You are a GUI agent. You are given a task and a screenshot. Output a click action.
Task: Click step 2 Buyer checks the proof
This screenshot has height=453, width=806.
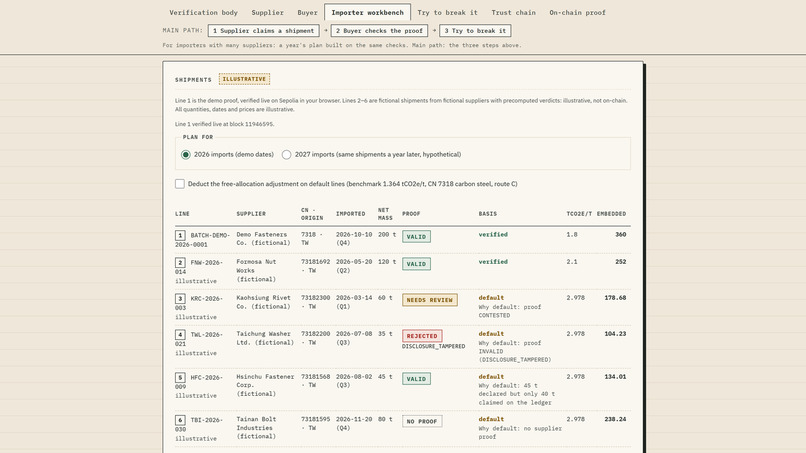pyautogui.click(x=379, y=31)
